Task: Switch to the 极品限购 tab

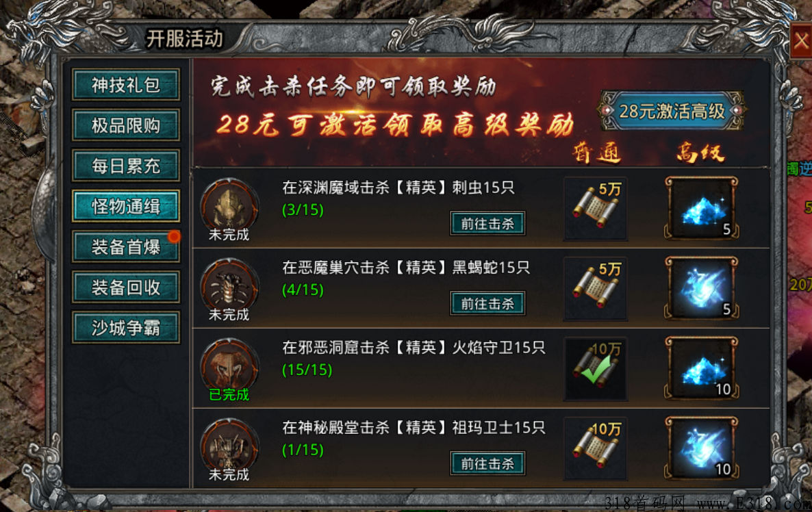Action: coord(126,125)
